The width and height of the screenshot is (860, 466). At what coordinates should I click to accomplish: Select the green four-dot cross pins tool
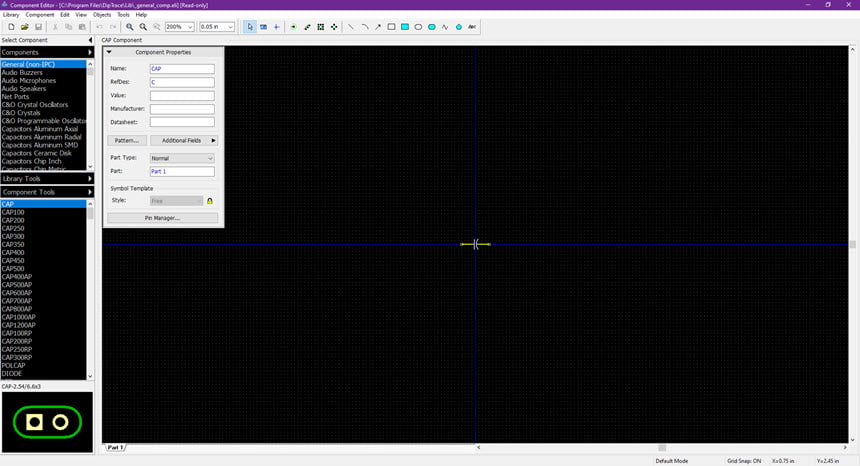click(334, 27)
